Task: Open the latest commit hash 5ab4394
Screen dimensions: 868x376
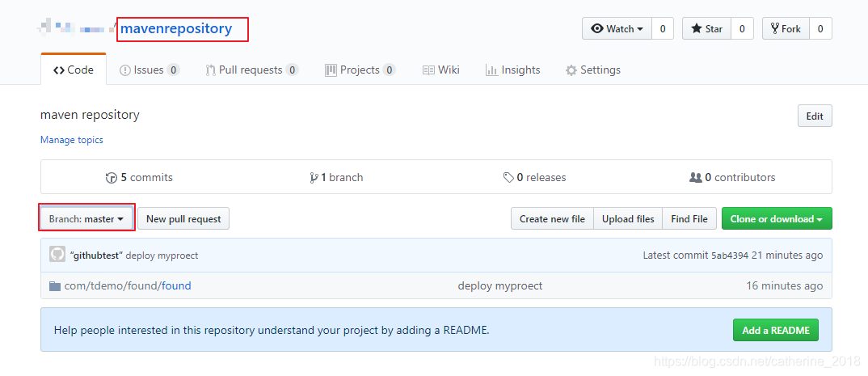Action: click(x=730, y=256)
